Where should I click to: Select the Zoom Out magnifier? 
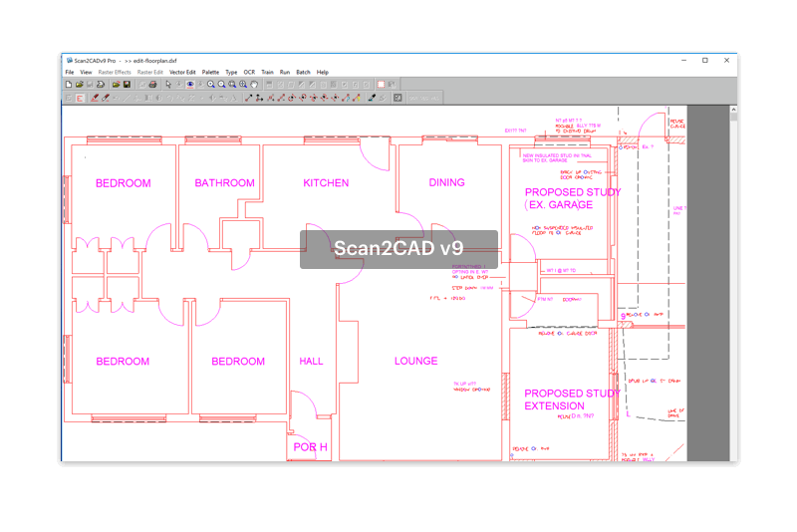click(x=221, y=85)
